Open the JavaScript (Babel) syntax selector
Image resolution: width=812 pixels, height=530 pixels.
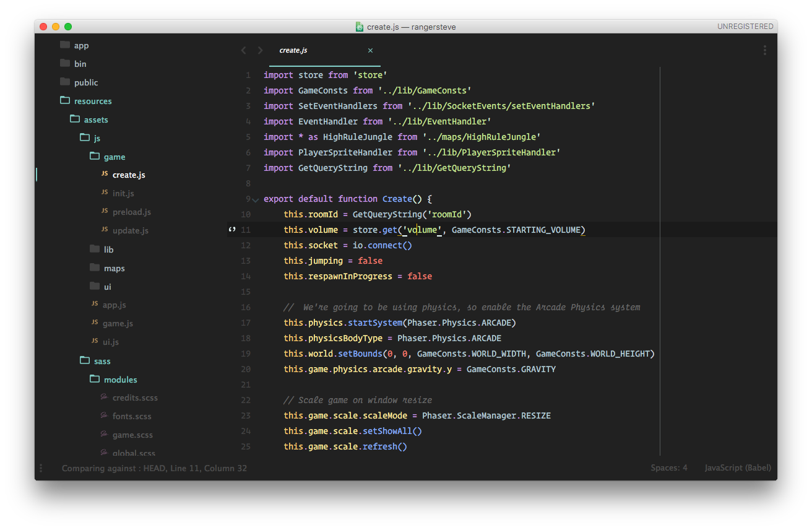pyautogui.click(x=738, y=467)
